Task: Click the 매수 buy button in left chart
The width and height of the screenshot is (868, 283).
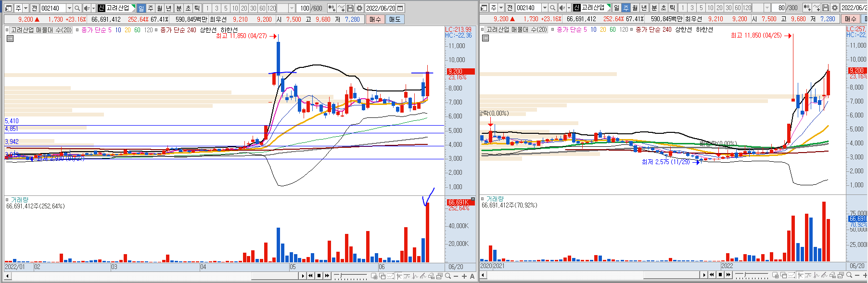Action: pyautogui.click(x=375, y=19)
